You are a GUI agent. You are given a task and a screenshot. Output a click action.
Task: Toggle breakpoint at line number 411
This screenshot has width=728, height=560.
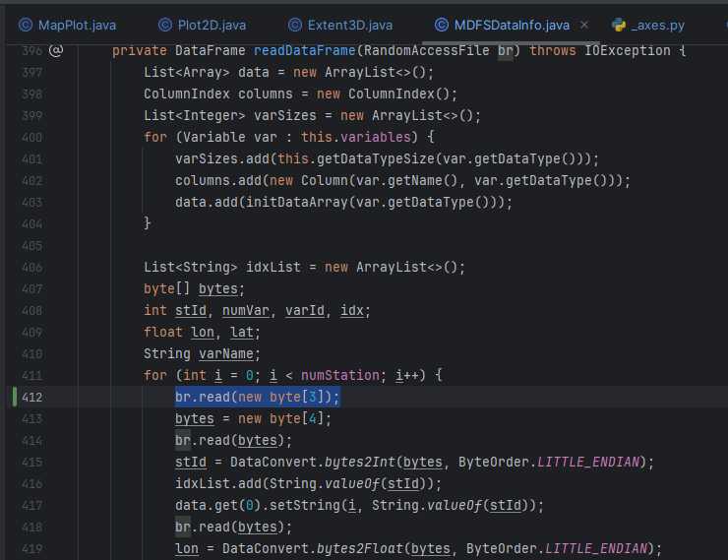[30, 375]
